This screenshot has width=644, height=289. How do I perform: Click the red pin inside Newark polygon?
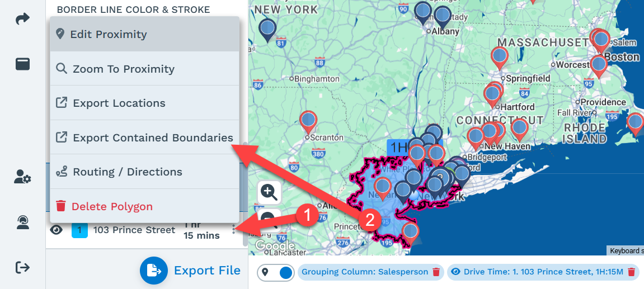383,188
